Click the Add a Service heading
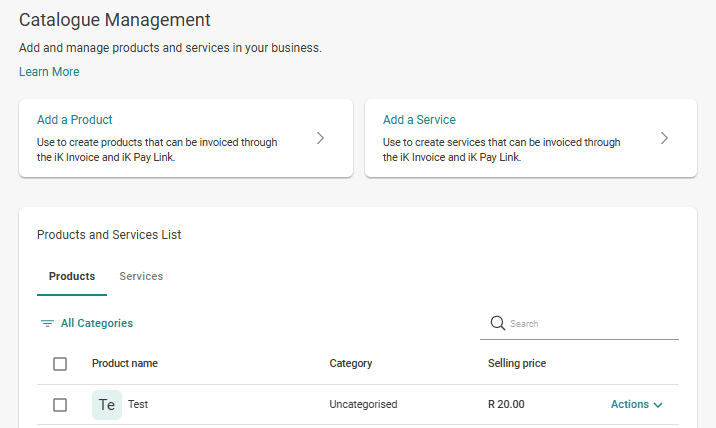The width and height of the screenshot is (716, 428). tap(419, 120)
